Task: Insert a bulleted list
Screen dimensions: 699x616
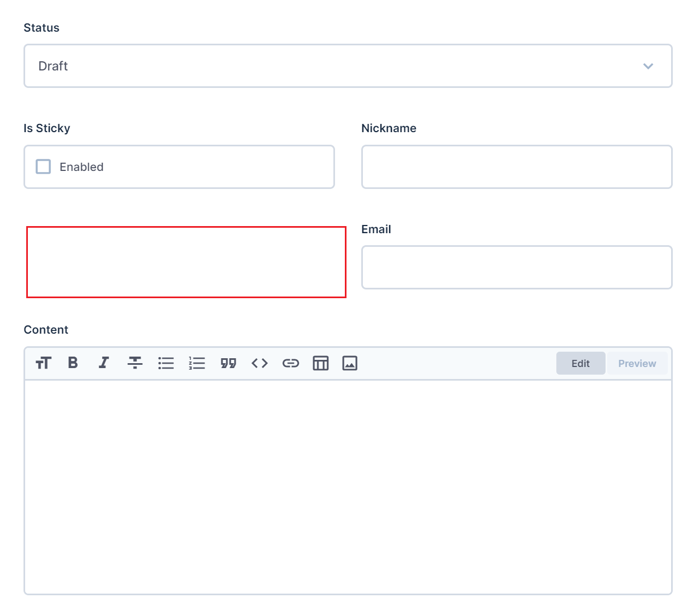Action: click(166, 363)
